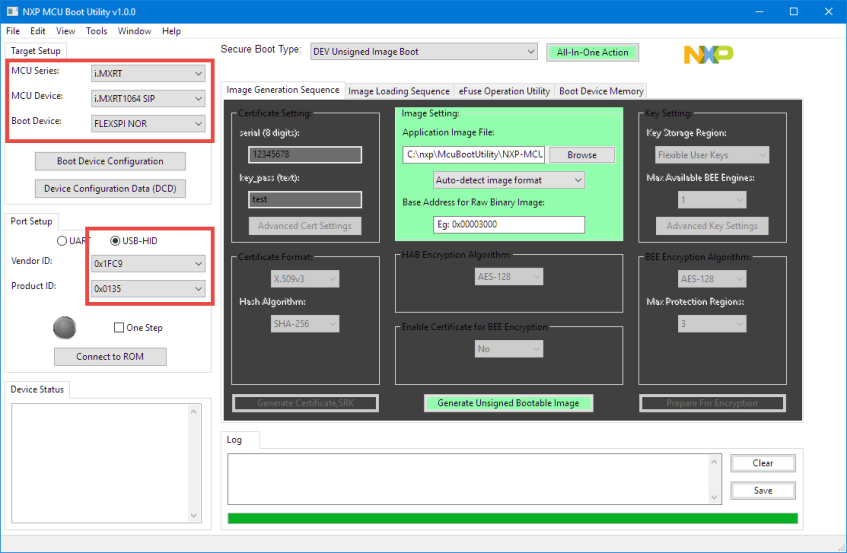Select the Target Setup tab

point(36,51)
